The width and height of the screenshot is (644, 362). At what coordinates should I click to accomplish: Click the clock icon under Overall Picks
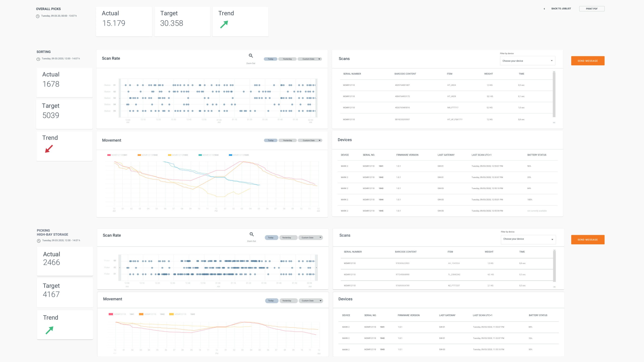pyautogui.click(x=38, y=16)
